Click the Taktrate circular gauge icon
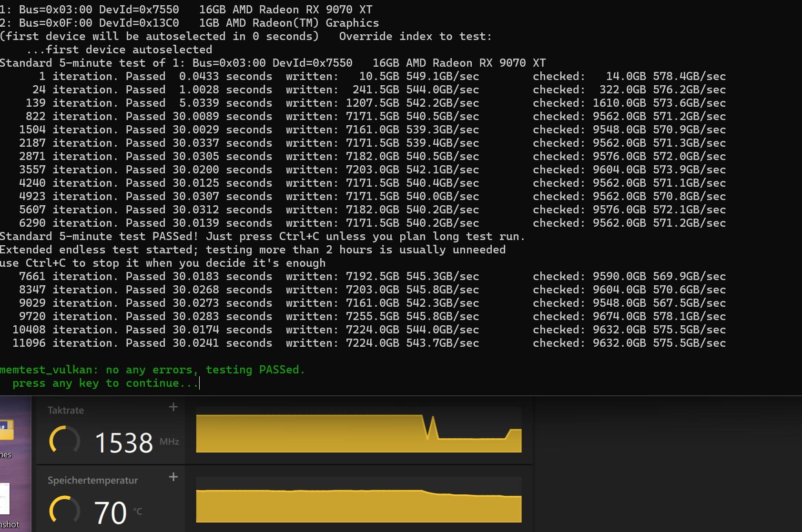The width and height of the screenshot is (802, 532). [65, 440]
